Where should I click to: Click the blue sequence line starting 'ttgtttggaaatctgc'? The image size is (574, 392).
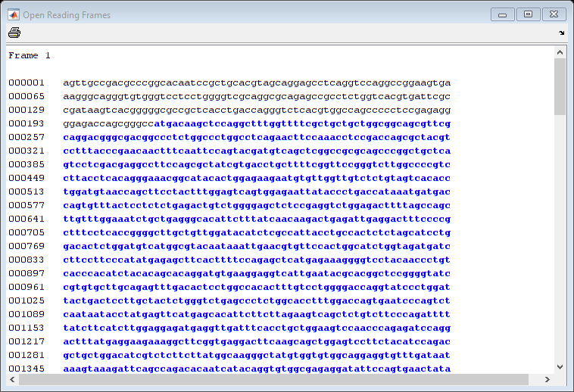pyautogui.click(x=257, y=219)
